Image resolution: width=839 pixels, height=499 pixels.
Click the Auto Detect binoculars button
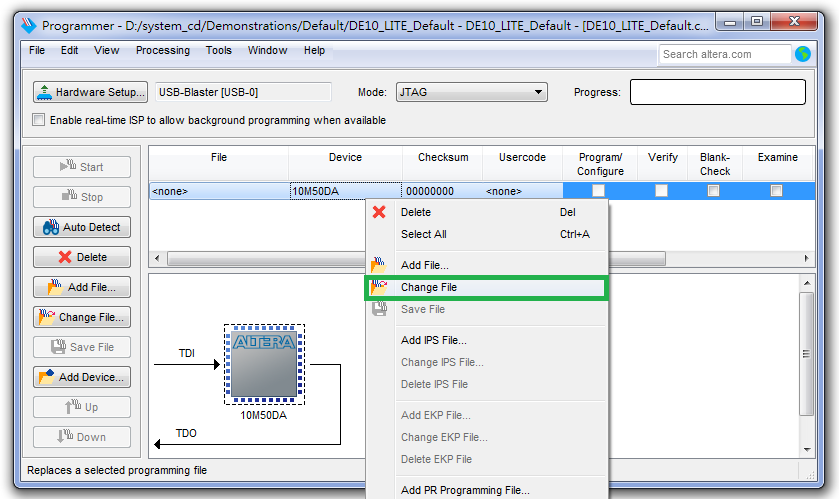click(x=82, y=227)
